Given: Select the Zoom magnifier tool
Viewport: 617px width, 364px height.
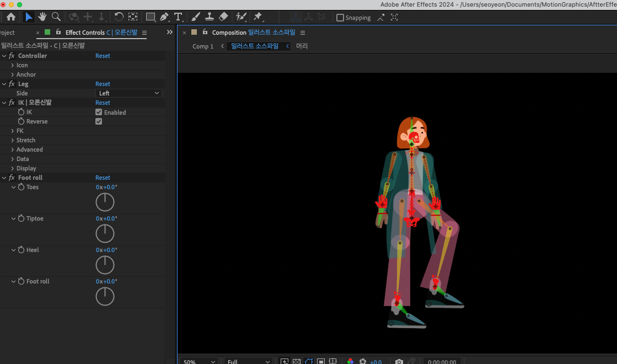Looking at the screenshot, I should [x=56, y=17].
